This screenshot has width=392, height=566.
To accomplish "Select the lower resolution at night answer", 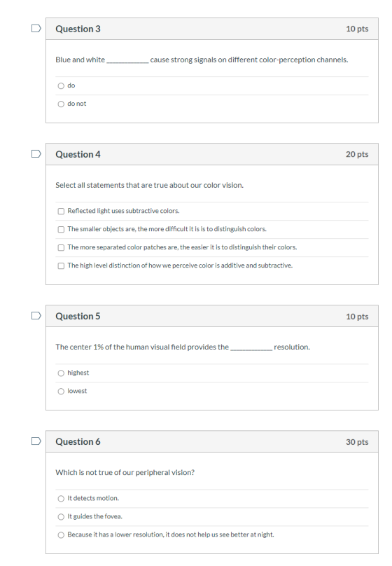I will click(x=61, y=535).
